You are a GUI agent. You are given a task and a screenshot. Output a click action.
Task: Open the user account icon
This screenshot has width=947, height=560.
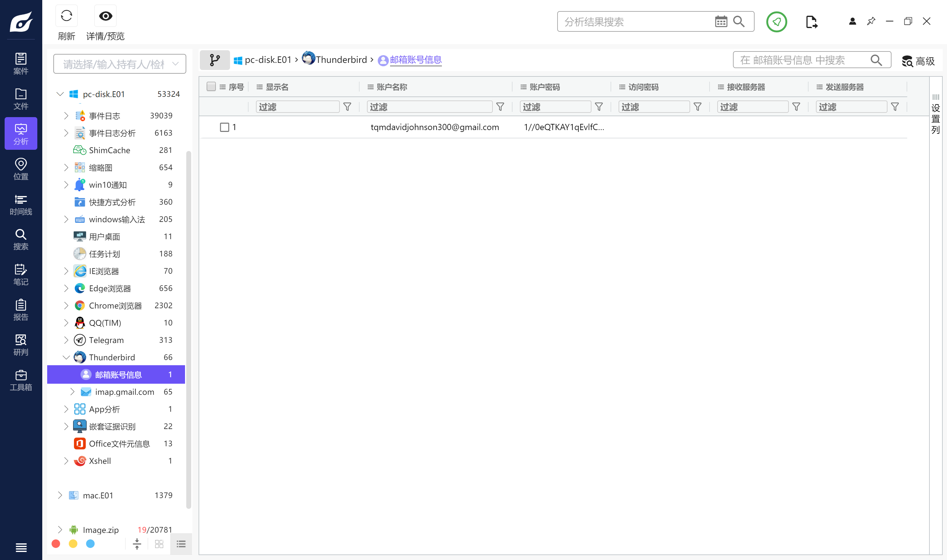tap(852, 22)
